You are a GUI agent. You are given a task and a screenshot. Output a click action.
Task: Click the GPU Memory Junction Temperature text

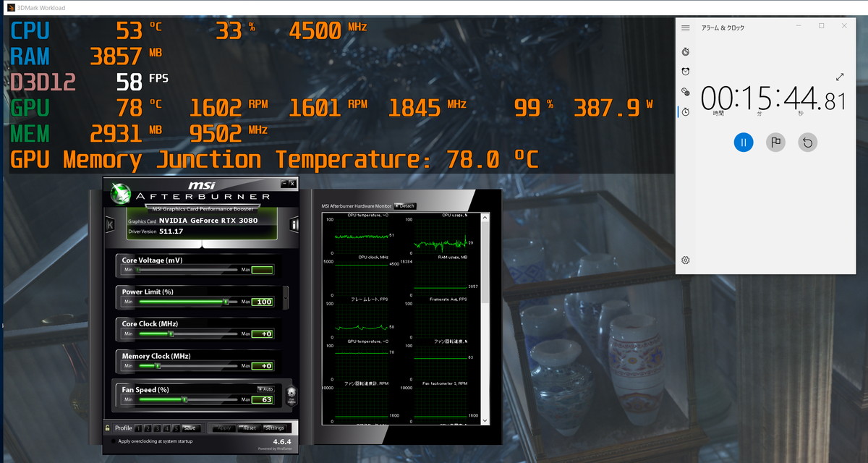point(275,159)
